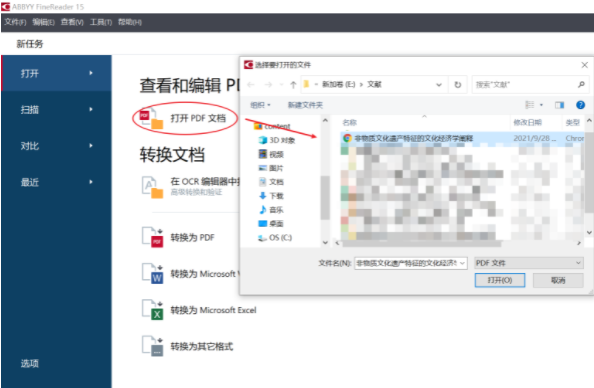Expand the address bar path dropdown
594x388 pixels.
[x=439, y=84]
